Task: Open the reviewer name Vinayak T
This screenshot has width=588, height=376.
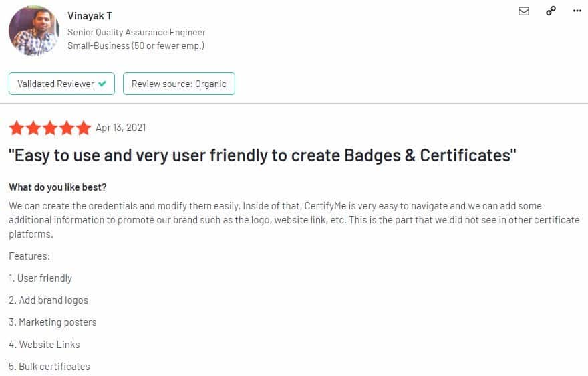Action: pos(90,16)
